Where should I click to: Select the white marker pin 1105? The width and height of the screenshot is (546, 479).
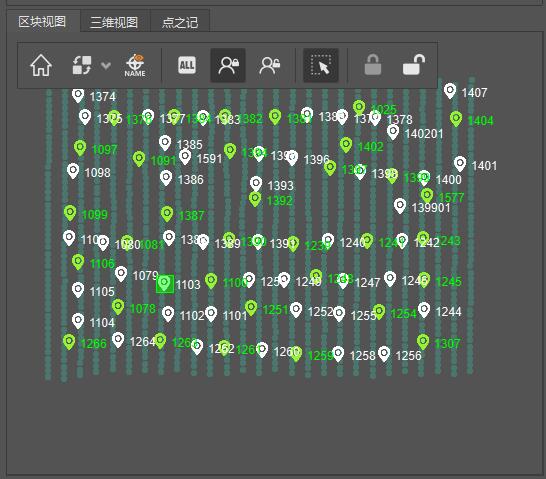point(78,290)
